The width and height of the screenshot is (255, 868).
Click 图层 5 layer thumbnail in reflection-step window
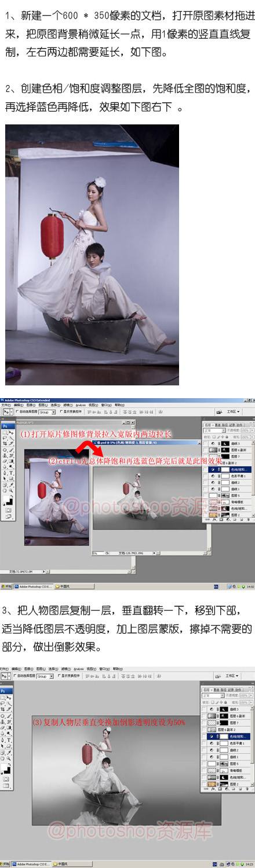pyautogui.click(x=212, y=764)
